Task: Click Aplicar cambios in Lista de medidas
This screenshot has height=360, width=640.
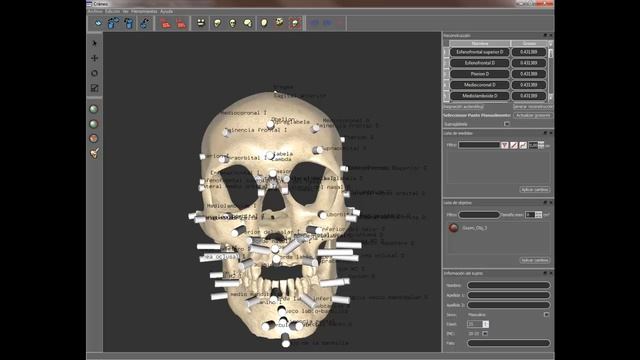Action: click(x=535, y=189)
